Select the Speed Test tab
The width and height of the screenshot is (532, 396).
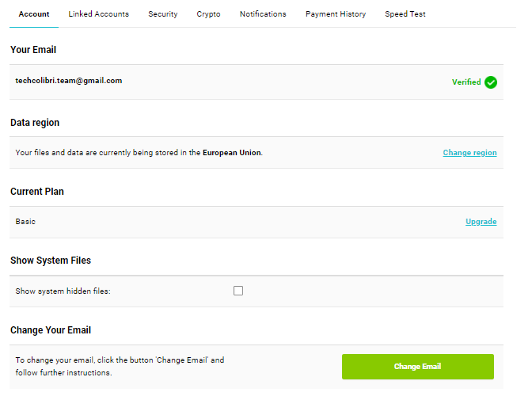tap(405, 14)
